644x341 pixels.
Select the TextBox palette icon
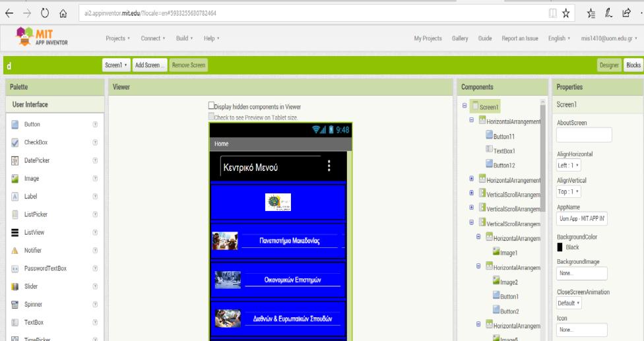(x=15, y=323)
